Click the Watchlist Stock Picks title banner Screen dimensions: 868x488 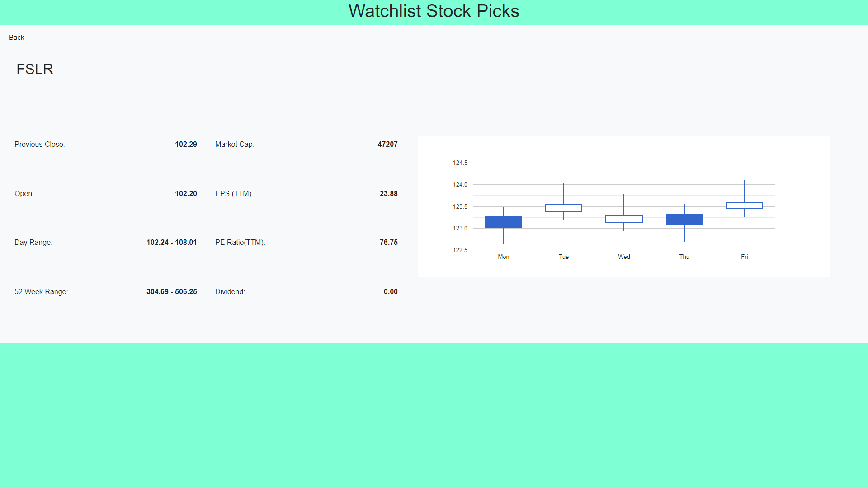(x=433, y=12)
